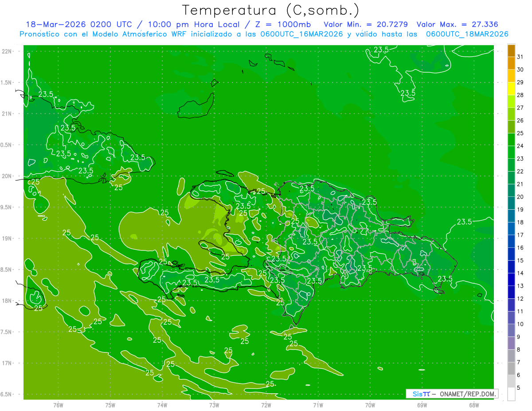
Task: Click the colorbar label 20
Action: [x=520, y=197]
